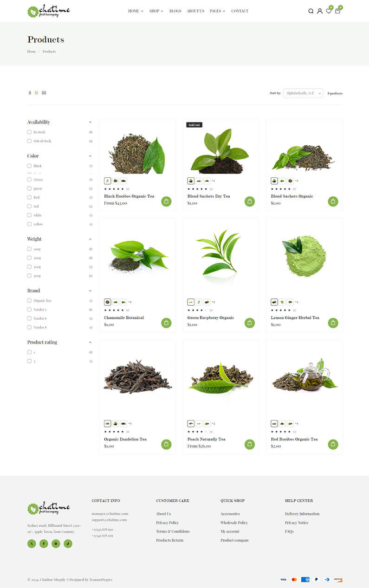This screenshot has width=369, height=588.
Task: Open the wishlist heart icon
Action: coord(329,11)
